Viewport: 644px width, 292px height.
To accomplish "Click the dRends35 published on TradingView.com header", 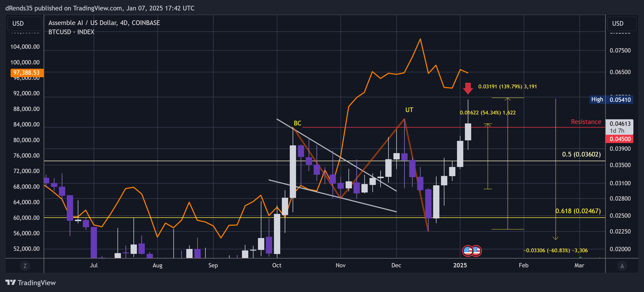I will point(100,8).
